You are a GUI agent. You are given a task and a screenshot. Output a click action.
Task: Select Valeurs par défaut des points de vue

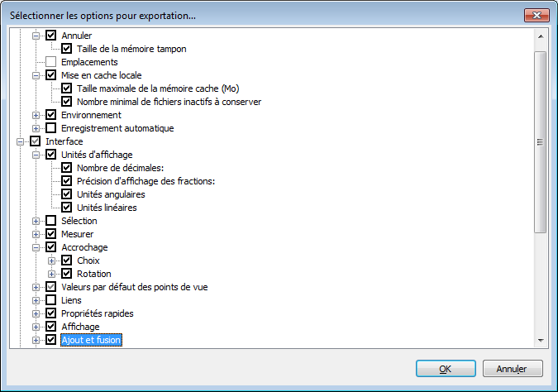pyautogui.click(x=134, y=287)
